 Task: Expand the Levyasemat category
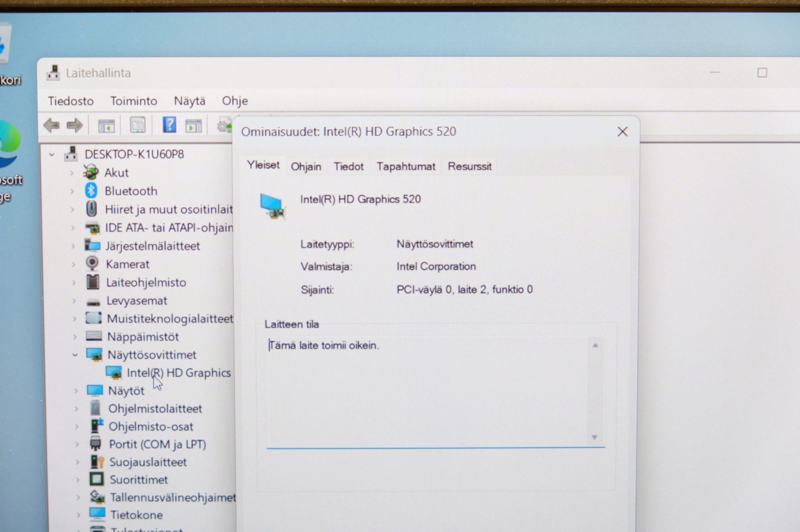(x=74, y=301)
